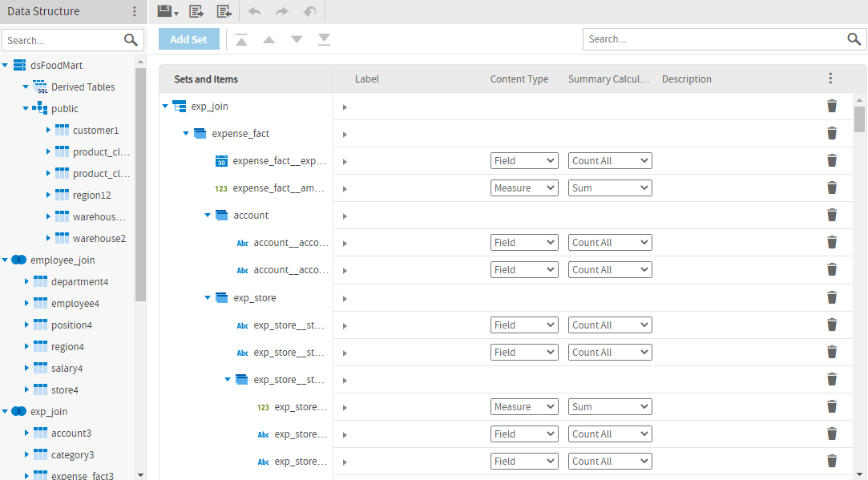Select the position4 table

pyautogui.click(x=71, y=325)
